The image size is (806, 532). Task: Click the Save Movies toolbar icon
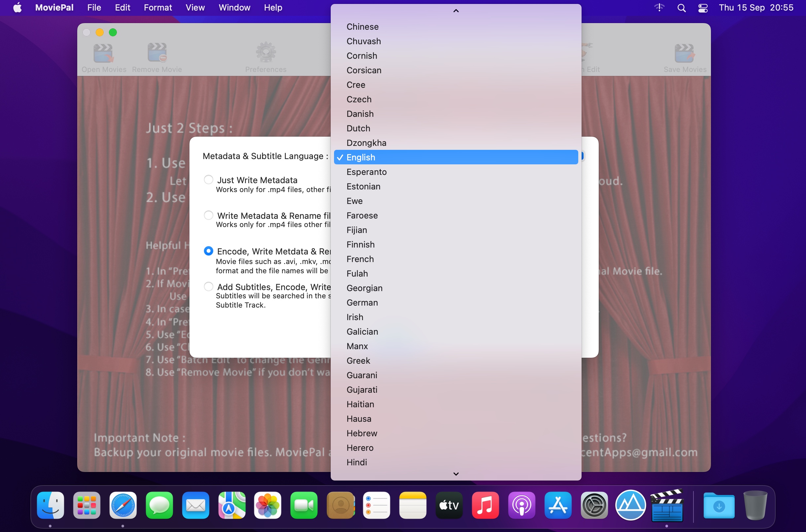point(685,53)
